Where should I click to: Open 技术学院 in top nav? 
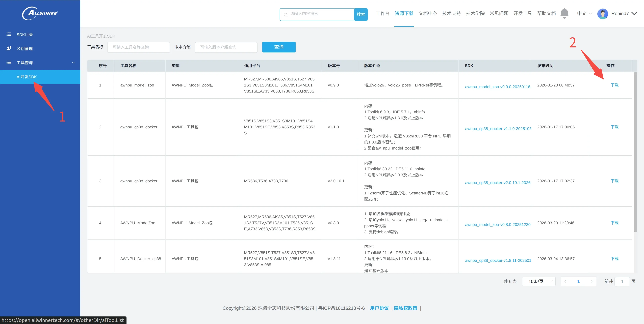(x=475, y=13)
